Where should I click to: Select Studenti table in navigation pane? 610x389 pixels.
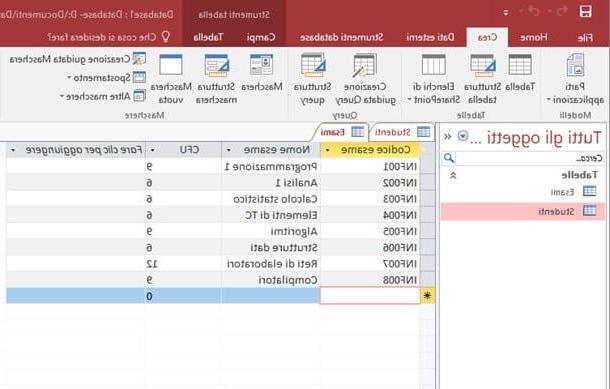pos(523,211)
